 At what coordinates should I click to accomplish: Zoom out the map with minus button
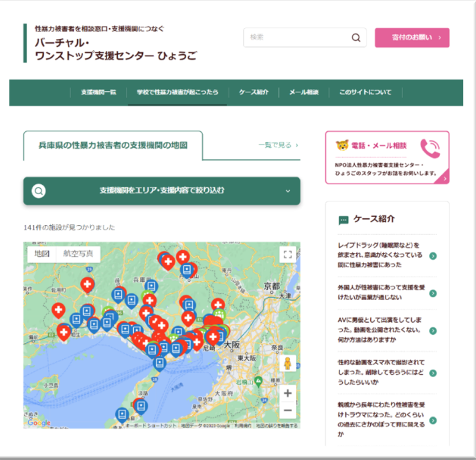(287, 410)
